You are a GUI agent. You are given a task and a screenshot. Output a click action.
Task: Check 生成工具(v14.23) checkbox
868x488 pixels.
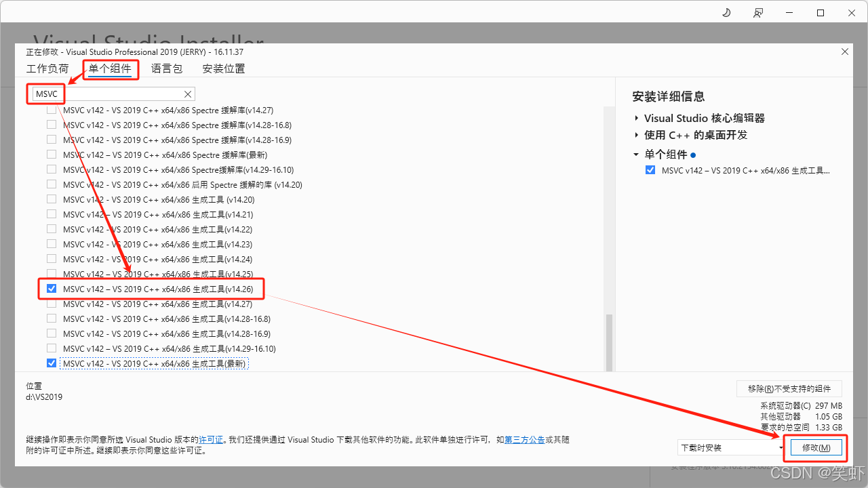pyautogui.click(x=52, y=244)
